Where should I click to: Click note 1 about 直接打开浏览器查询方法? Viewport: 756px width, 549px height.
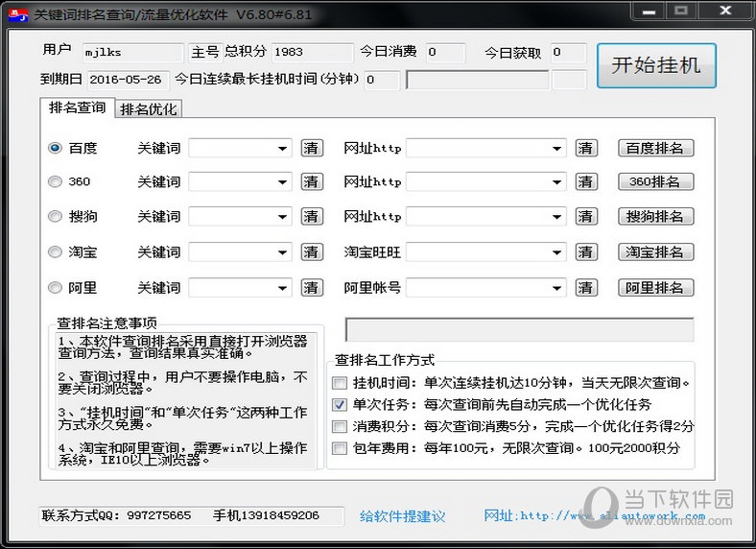pos(182,347)
